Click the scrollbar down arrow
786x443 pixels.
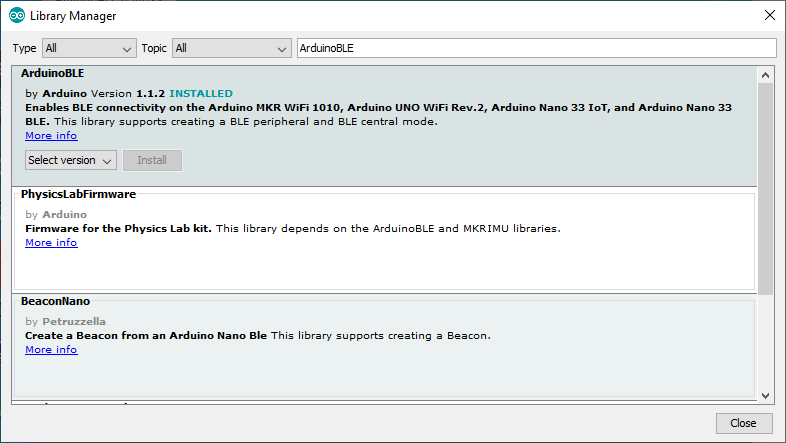click(765, 395)
